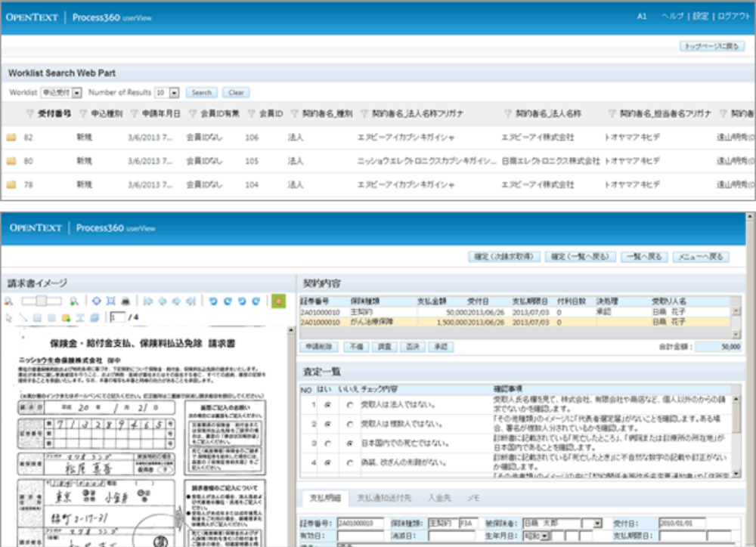
Task: Select the text annotation tool
Action: 80,317
